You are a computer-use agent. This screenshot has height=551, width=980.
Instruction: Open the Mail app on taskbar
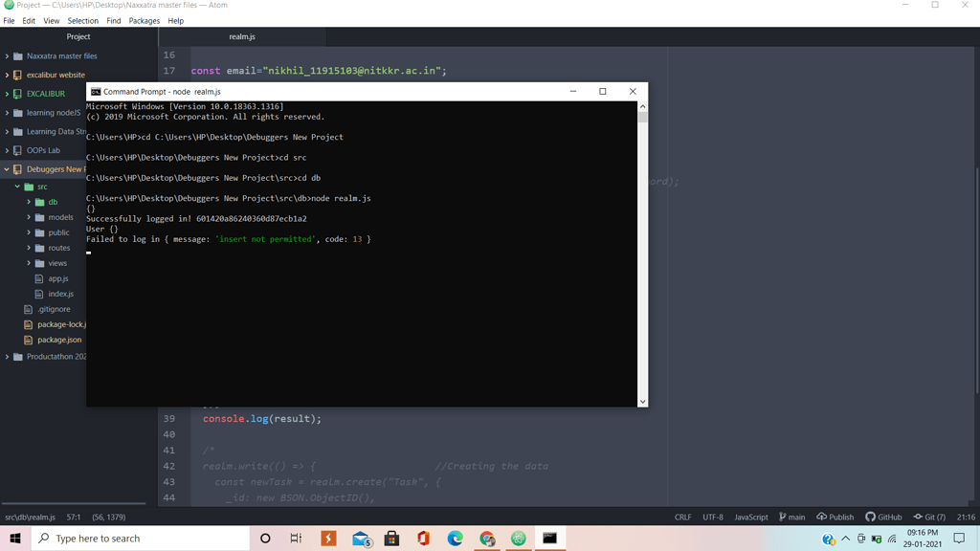361,539
